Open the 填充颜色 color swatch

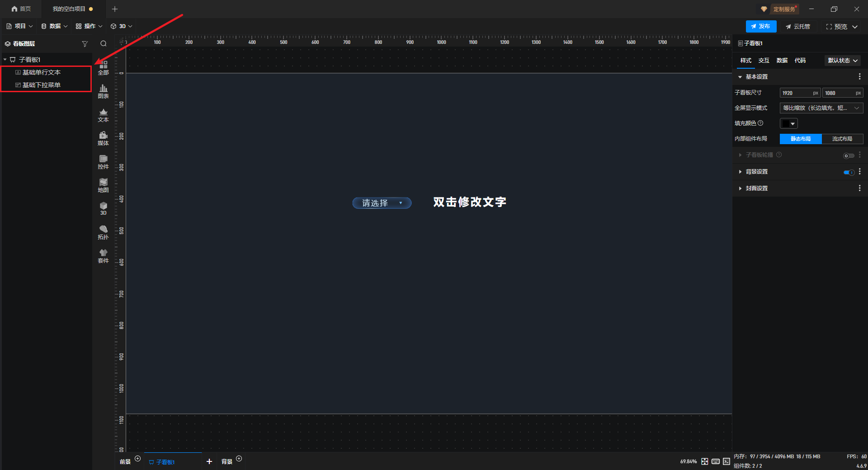point(788,123)
